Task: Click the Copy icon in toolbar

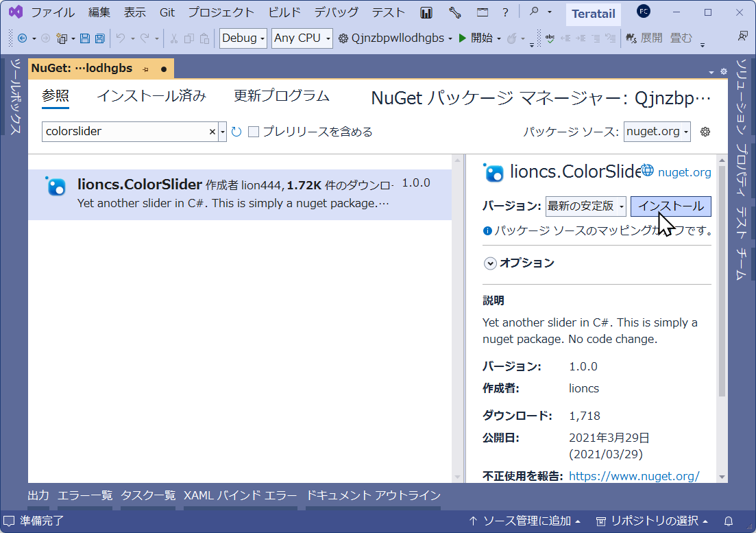Action: 189,38
